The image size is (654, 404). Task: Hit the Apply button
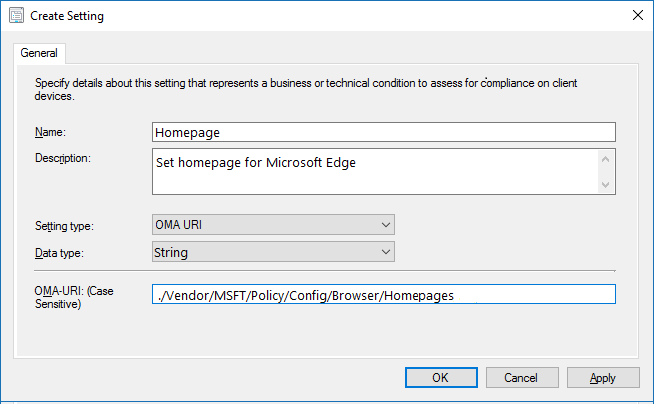(x=603, y=377)
